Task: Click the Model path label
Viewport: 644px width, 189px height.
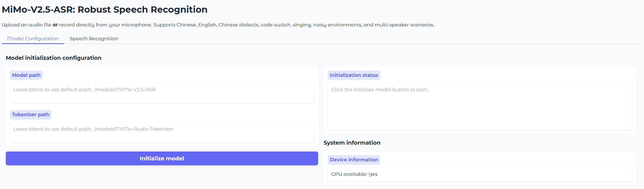Action: click(x=26, y=75)
